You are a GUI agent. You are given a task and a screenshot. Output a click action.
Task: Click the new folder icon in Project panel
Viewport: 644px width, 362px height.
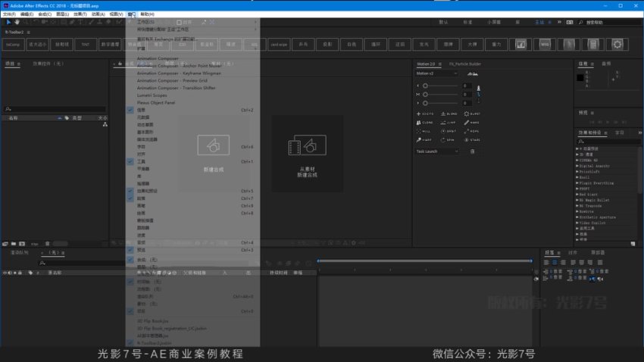14,243
